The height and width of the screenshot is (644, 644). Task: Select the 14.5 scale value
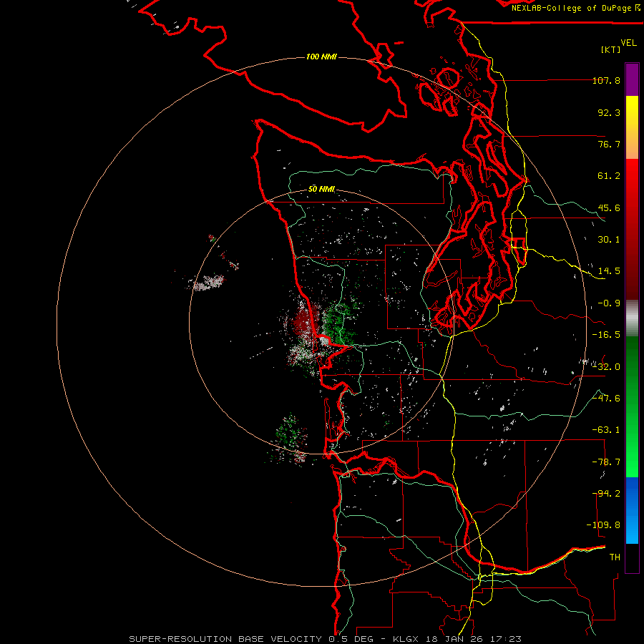pos(609,271)
